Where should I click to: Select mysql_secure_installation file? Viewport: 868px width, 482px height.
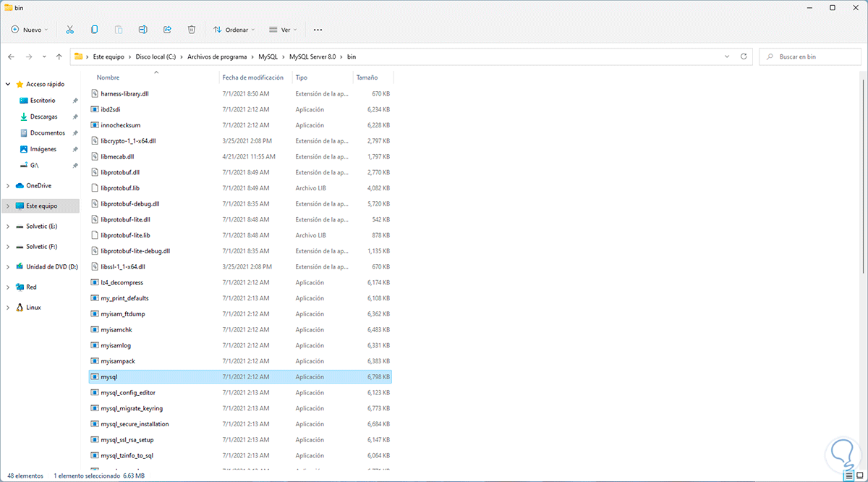click(239, 424)
